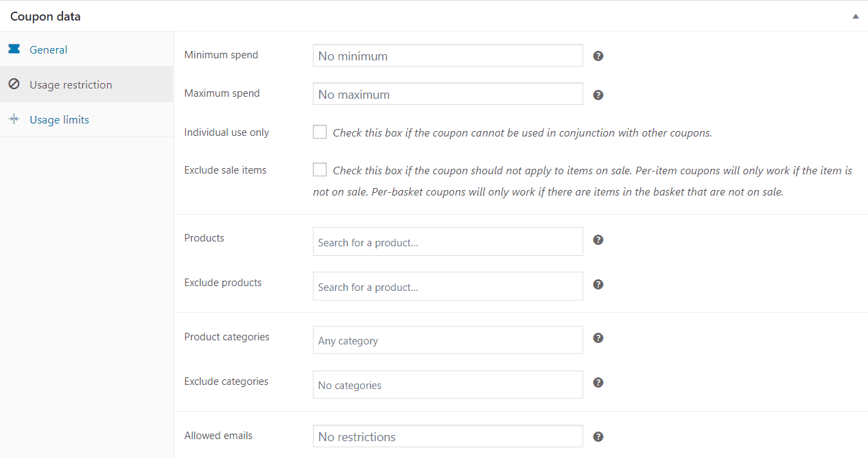Image resolution: width=868 pixels, height=459 pixels.
Task: Click help icon beside Maximum spend
Action: (598, 95)
